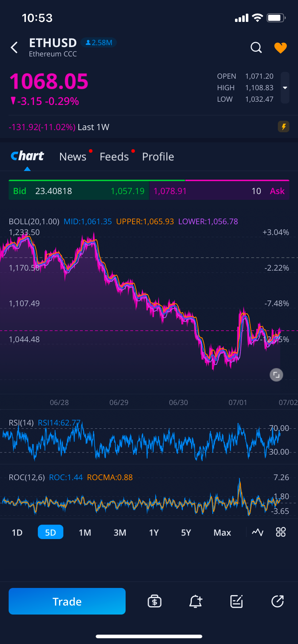Viewport: 298px width, 644px height.
Task: Tap the Bid price 1,057.19
Action: click(x=127, y=191)
